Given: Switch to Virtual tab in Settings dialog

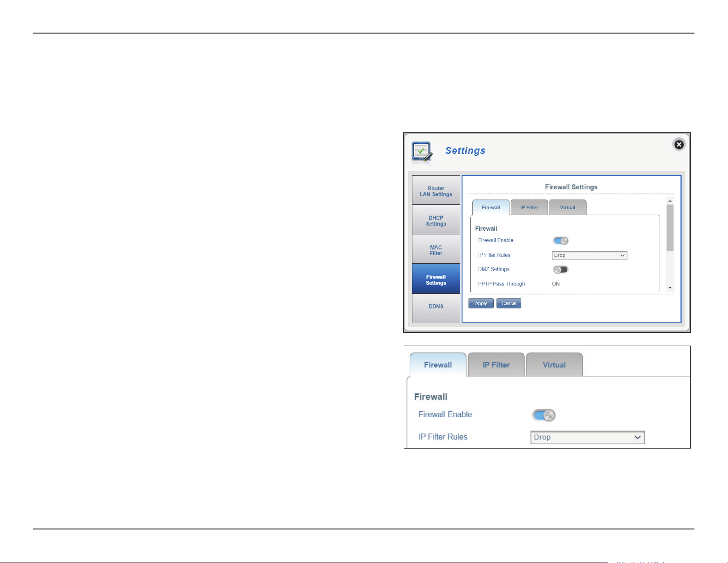Looking at the screenshot, I should pyautogui.click(x=568, y=207).
